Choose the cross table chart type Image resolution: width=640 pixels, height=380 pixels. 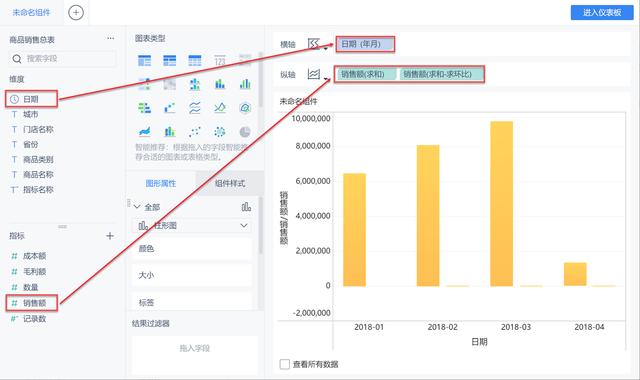click(x=169, y=60)
